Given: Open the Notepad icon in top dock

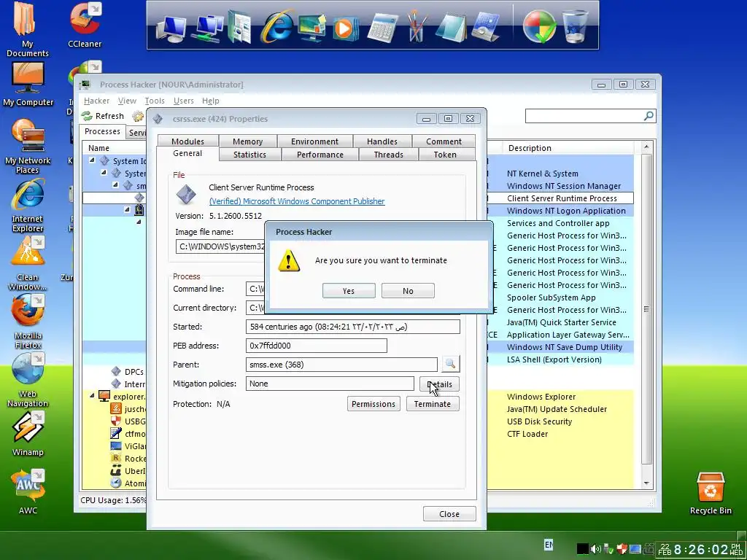Looking at the screenshot, I should (451, 27).
